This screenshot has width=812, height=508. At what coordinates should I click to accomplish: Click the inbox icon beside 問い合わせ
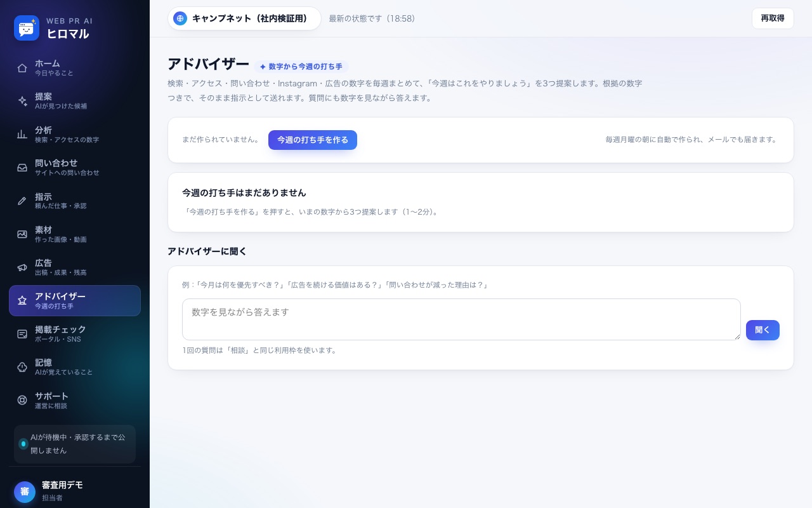pyautogui.click(x=22, y=168)
